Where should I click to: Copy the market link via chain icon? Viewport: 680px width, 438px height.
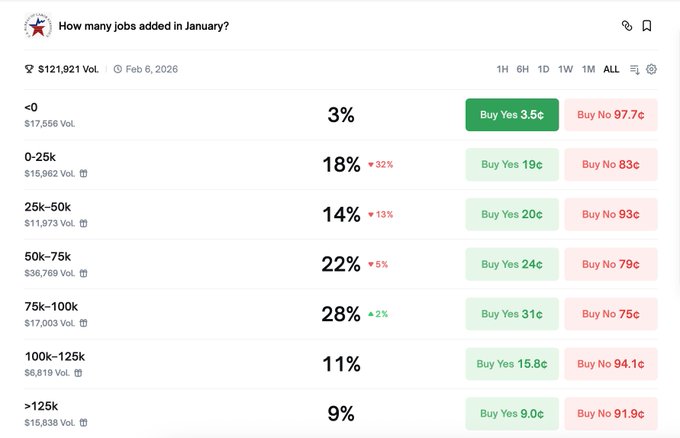[627, 26]
